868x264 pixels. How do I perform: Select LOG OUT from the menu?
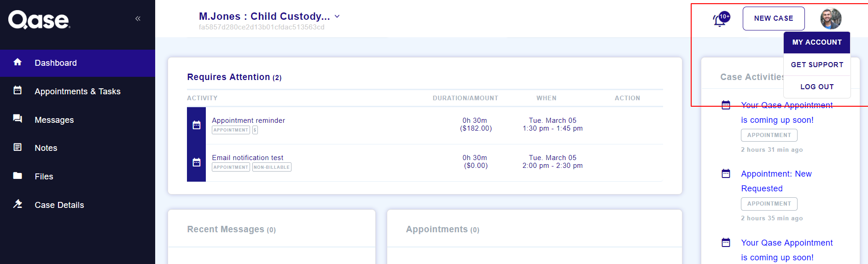[x=817, y=87]
